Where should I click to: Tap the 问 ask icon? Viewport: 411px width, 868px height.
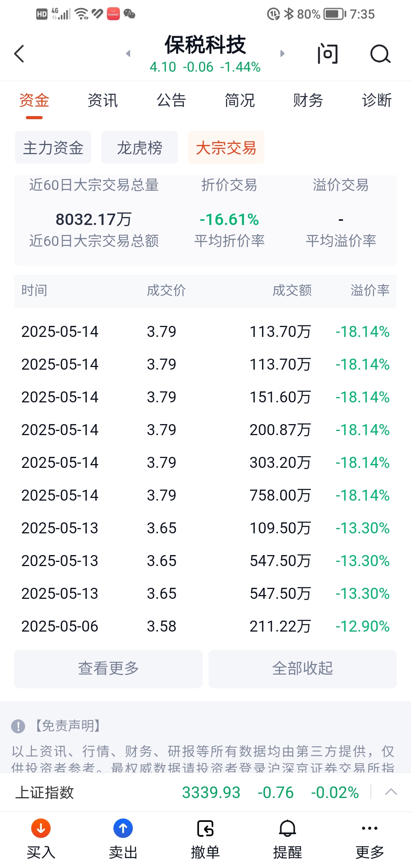[328, 54]
